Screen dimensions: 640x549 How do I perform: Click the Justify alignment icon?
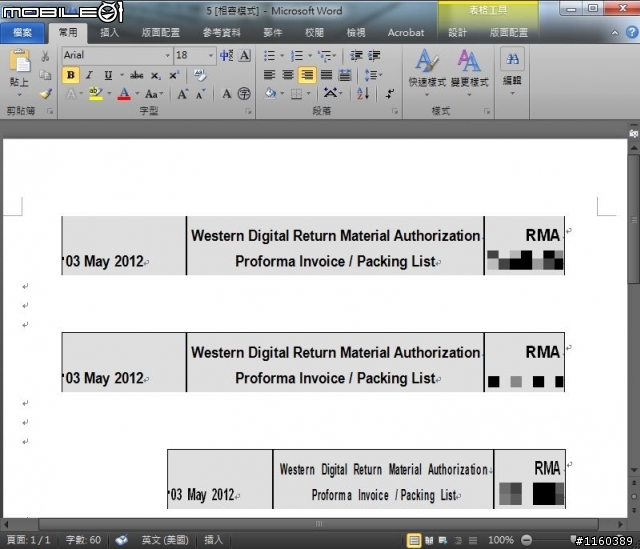326,75
